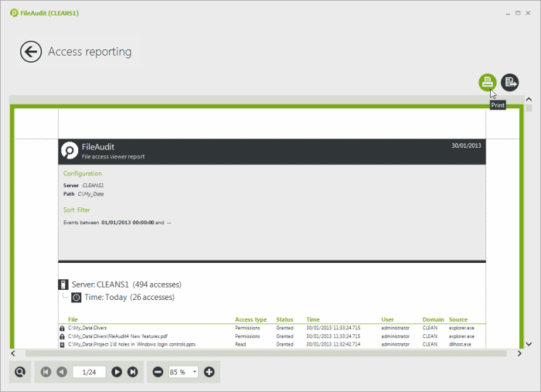Click the horizontal scrollbar right arrow
The width and height of the screenshot is (541, 392).
click(519, 353)
